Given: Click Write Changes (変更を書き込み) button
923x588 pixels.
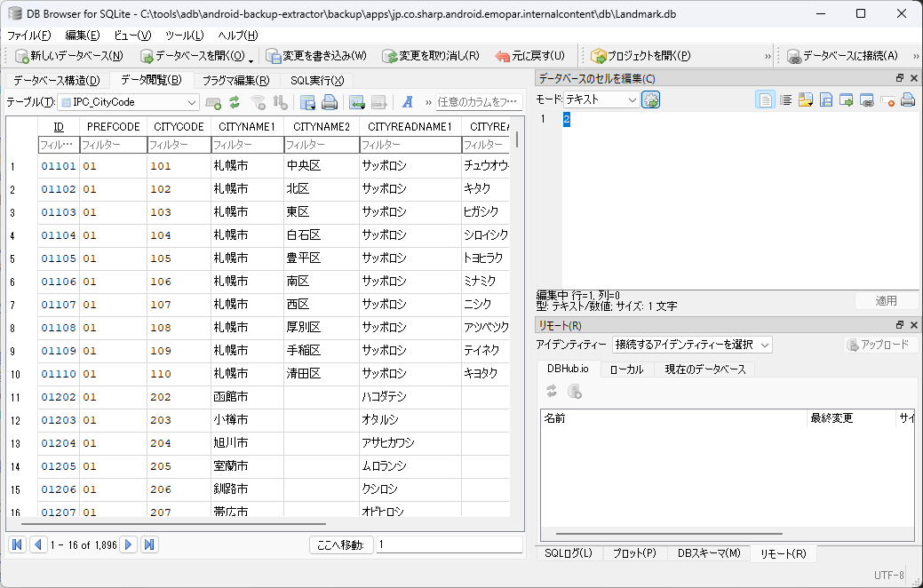Looking at the screenshot, I should click(316, 56).
